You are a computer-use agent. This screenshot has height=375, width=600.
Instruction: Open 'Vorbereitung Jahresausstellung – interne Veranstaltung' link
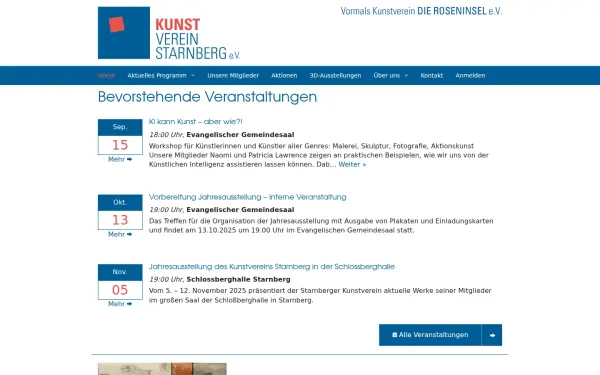click(248, 197)
